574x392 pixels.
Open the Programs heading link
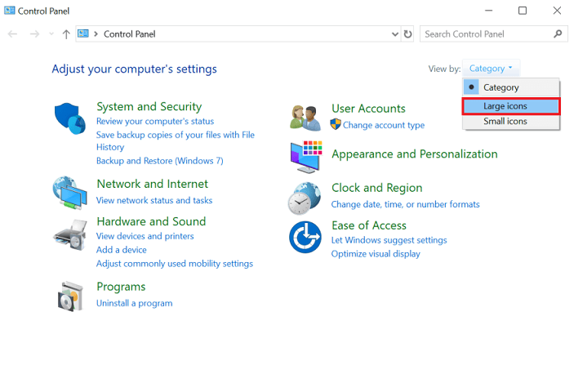(121, 287)
